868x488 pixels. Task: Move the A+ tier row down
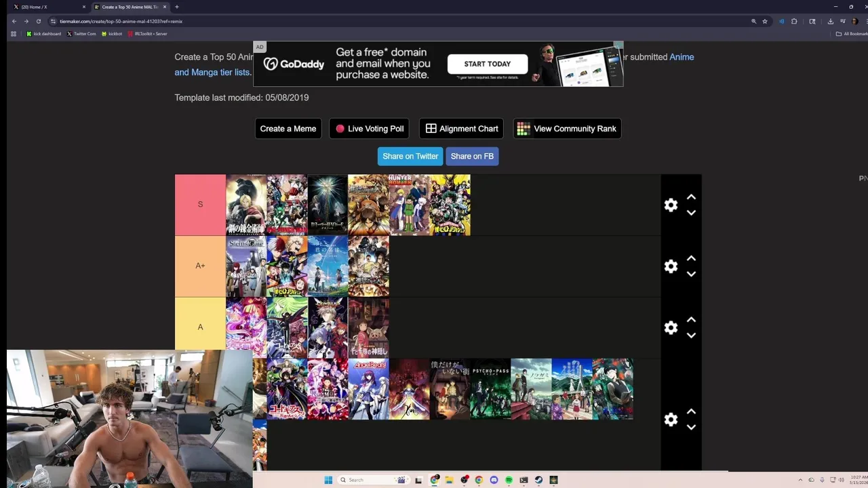point(691,274)
